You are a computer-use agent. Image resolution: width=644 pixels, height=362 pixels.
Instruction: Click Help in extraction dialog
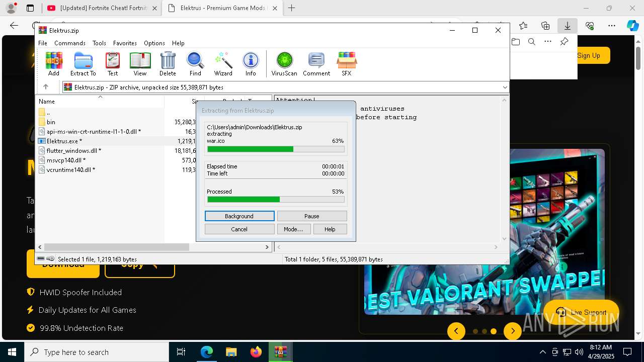(x=330, y=229)
